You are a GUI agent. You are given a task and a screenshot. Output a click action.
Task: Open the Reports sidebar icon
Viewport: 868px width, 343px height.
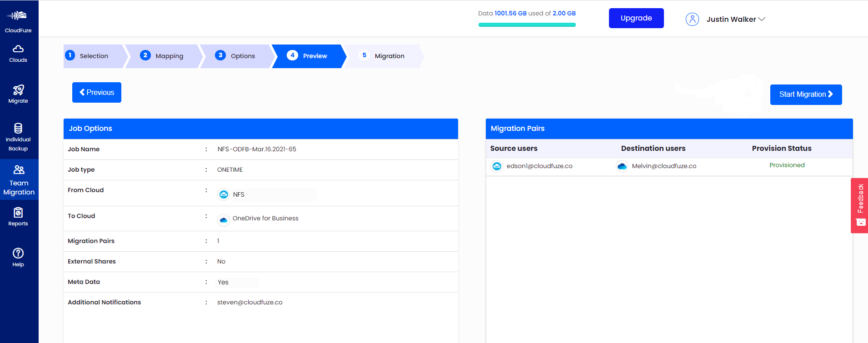(18, 212)
